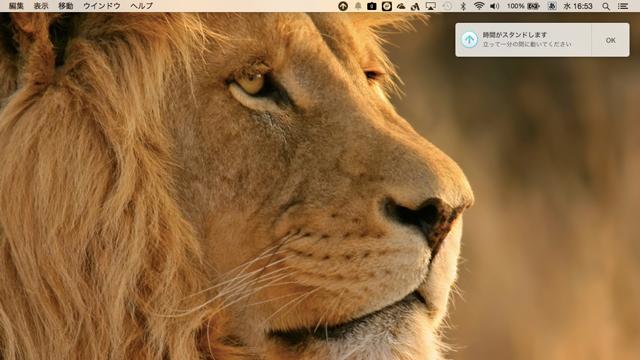Open the ヘルプ menu
The width and height of the screenshot is (640, 360).
[x=142, y=6]
